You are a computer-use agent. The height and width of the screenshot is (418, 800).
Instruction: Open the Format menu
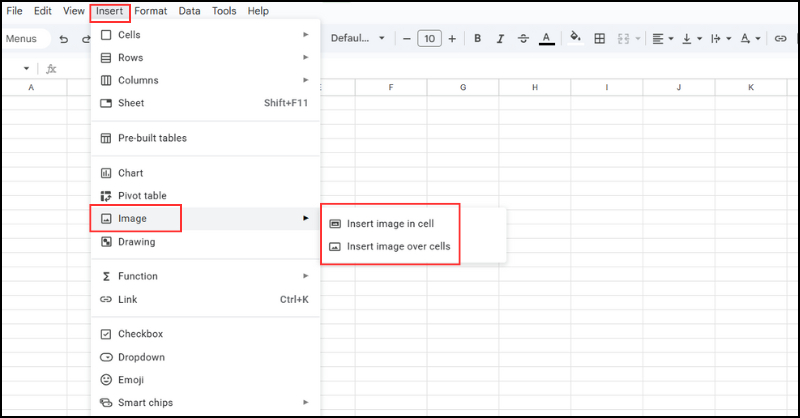151,11
